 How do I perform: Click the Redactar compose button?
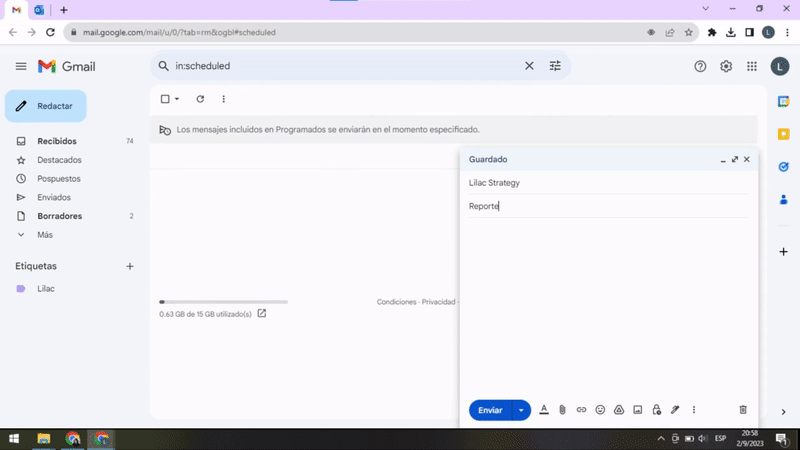[46, 106]
